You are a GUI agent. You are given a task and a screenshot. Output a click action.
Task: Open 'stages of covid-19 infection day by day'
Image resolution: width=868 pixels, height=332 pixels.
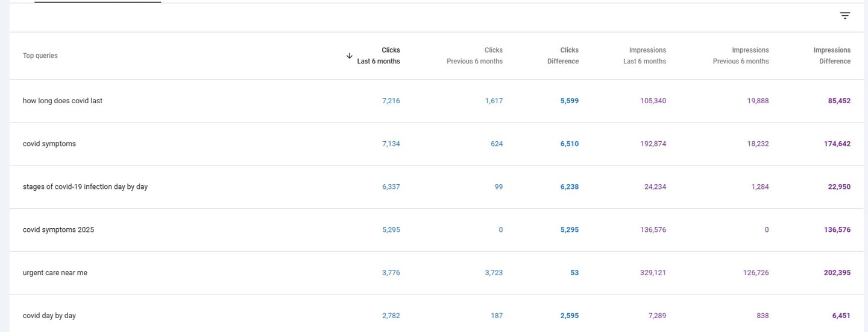[x=85, y=187]
